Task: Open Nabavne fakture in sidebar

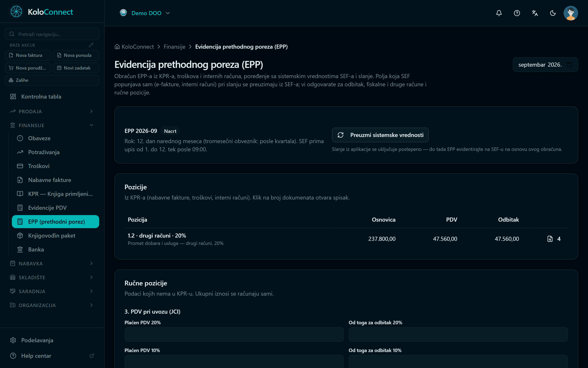Action: (55, 180)
